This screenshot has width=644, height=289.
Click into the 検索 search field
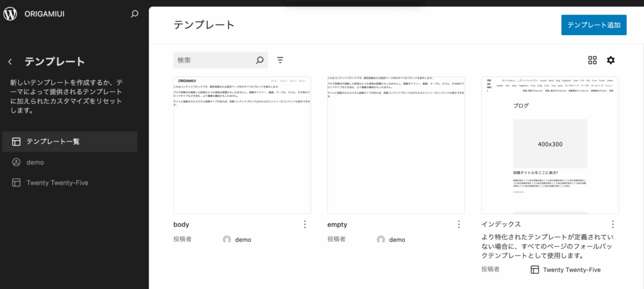(214, 60)
